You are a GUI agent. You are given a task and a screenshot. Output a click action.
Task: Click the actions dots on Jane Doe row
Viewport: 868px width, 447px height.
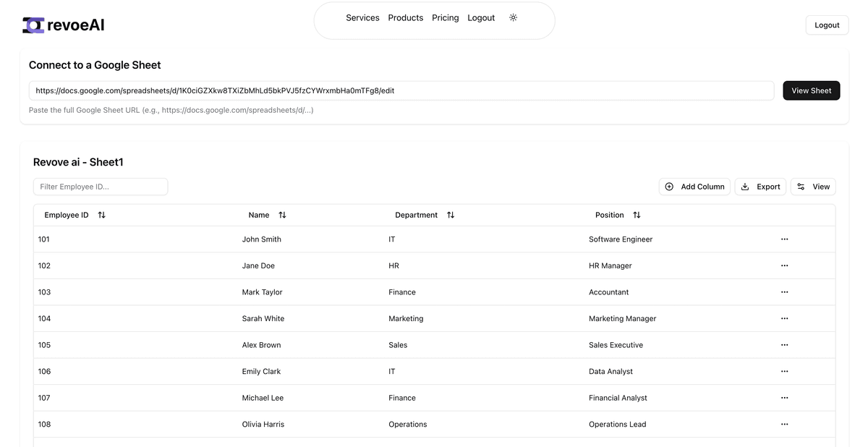[x=784, y=265]
